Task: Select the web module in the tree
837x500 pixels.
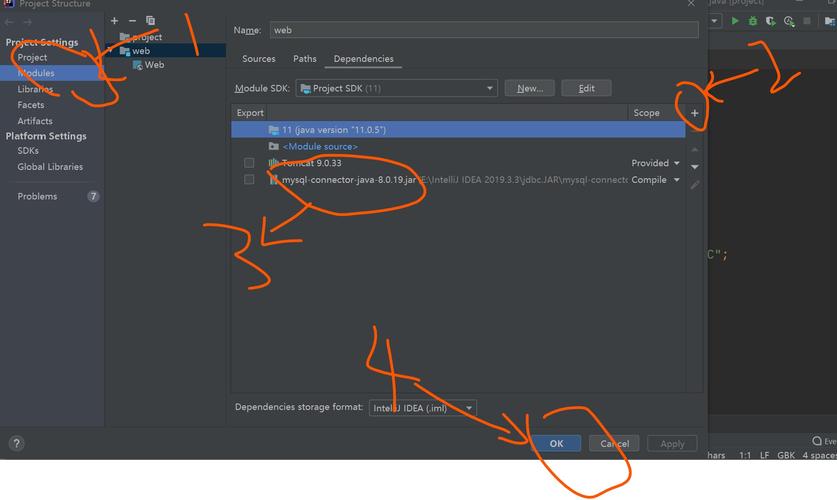Action: [135, 51]
